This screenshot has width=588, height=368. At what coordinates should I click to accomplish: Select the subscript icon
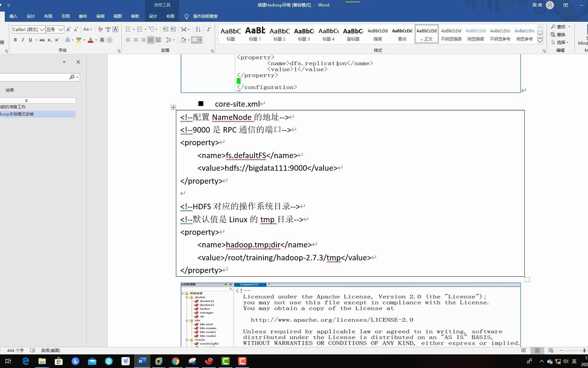pyautogui.click(x=49, y=40)
